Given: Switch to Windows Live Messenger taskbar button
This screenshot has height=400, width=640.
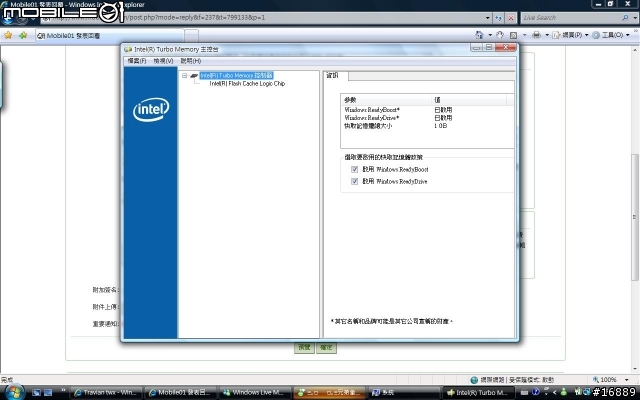Looking at the screenshot, I should [255, 393].
